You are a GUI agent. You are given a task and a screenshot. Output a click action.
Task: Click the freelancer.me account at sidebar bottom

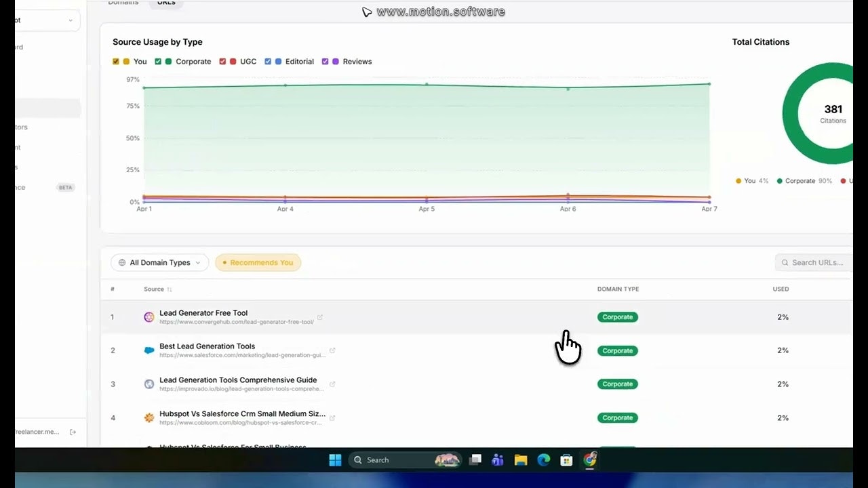pyautogui.click(x=37, y=432)
